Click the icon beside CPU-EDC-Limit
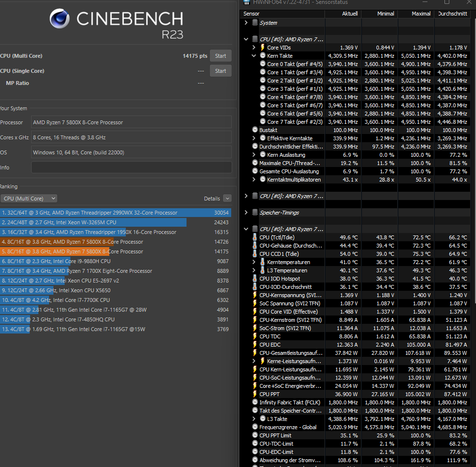The height and width of the screenshot is (467, 476). (255, 451)
